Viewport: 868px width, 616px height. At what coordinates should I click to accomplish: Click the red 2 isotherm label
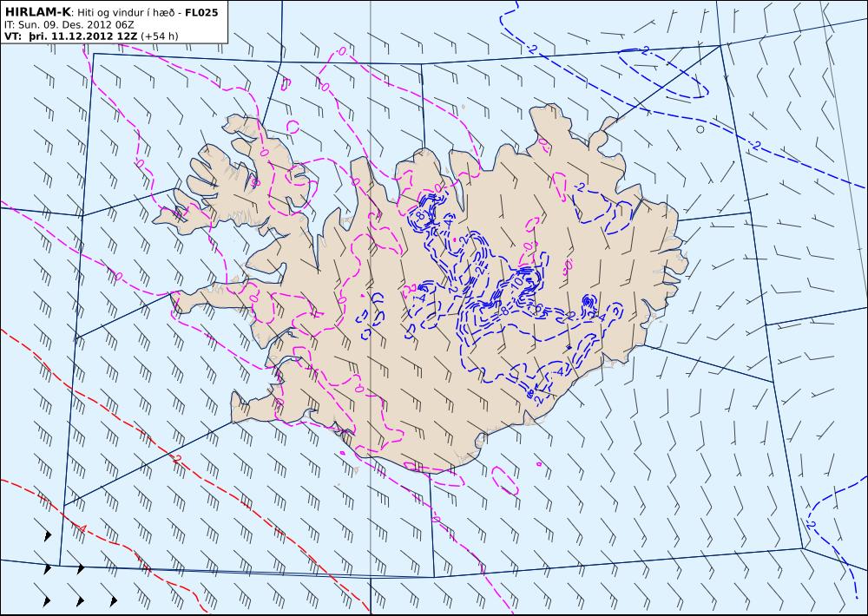point(177,459)
